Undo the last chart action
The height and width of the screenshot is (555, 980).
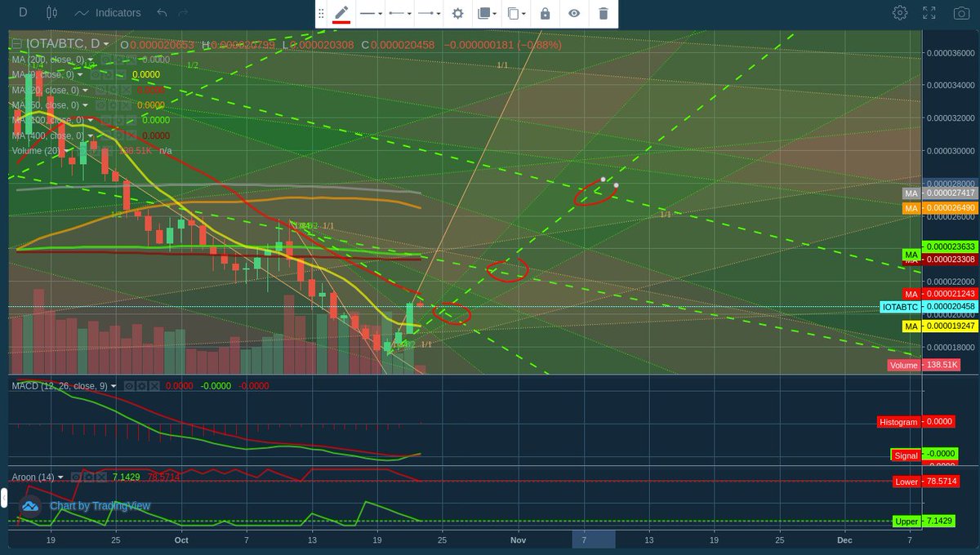[162, 13]
